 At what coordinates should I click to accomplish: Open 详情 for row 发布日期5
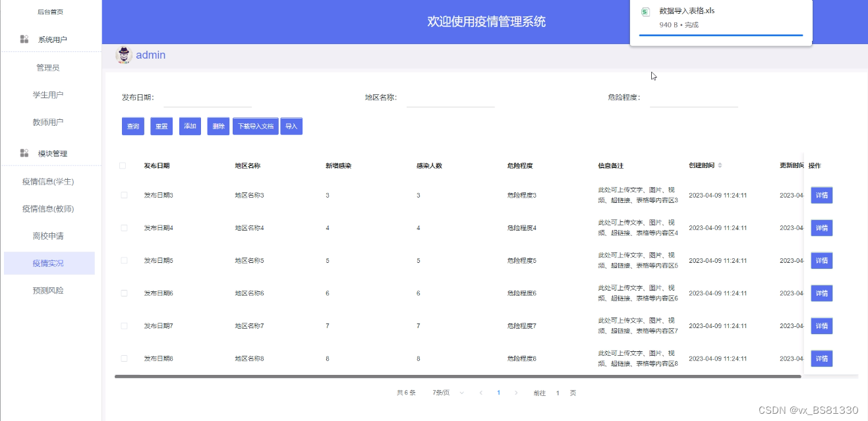[822, 260]
